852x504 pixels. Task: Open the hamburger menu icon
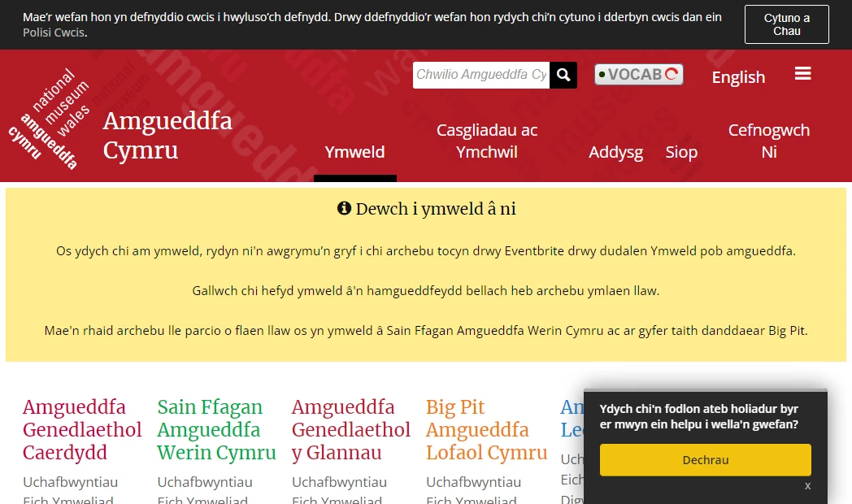click(802, 74)
